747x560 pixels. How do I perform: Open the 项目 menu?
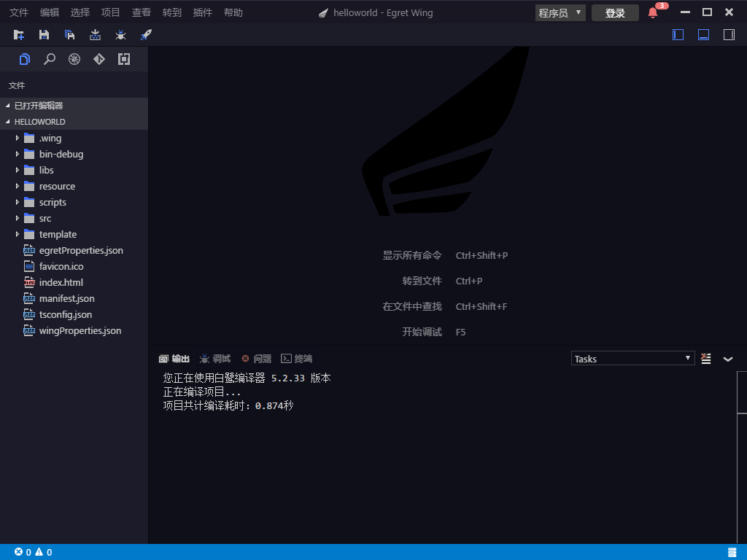111,12
